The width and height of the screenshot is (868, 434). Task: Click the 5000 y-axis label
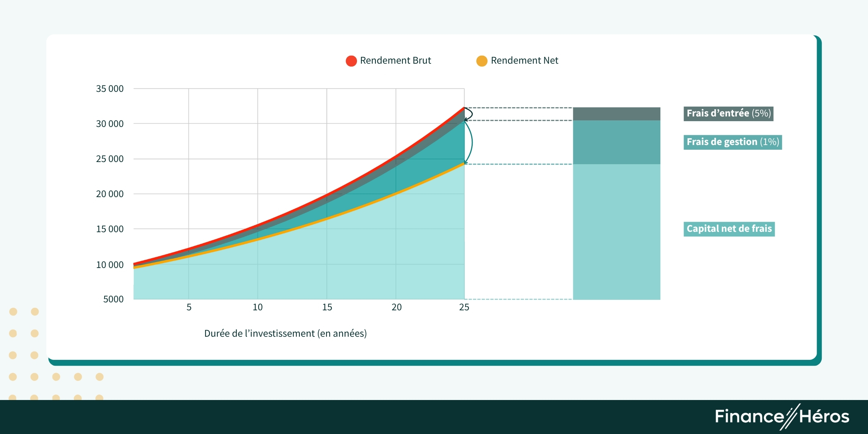pyautogui.click(x=113, y=299)
